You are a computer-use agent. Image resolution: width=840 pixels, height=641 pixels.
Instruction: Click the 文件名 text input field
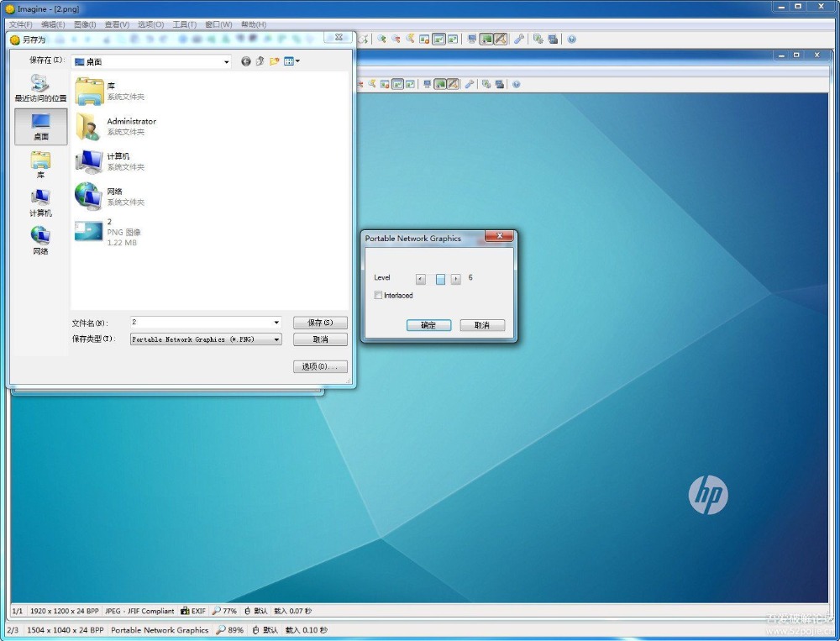[x=202, y=323]
